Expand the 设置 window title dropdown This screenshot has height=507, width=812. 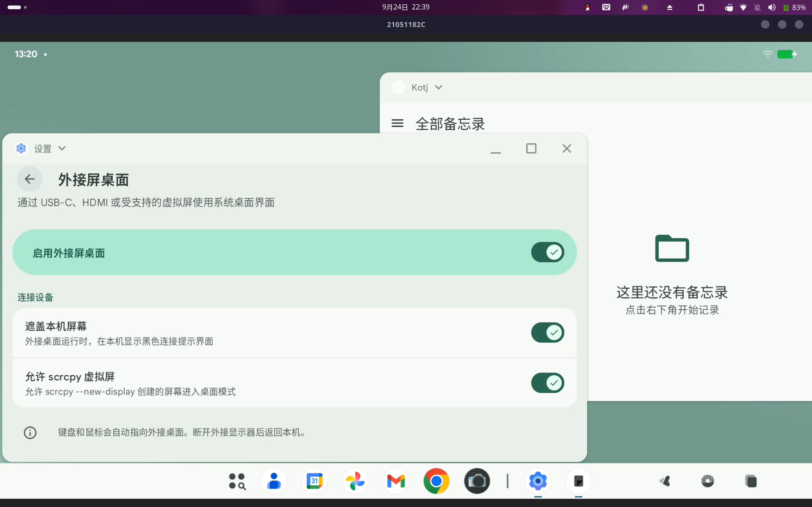coord(62,148)
